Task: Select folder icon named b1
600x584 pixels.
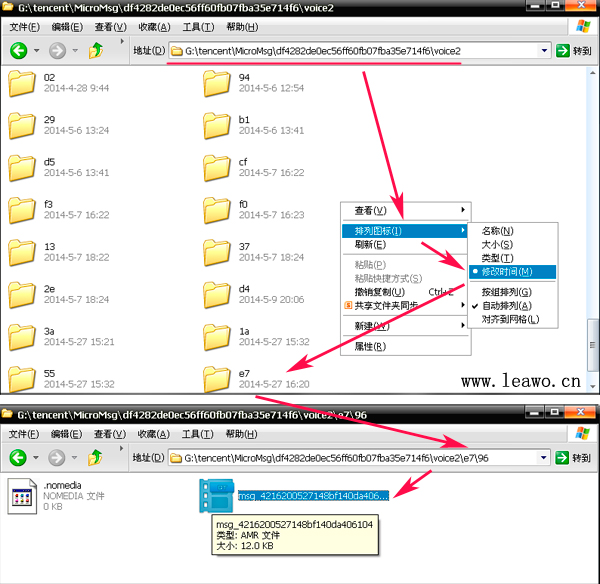Action: point(217,126)
